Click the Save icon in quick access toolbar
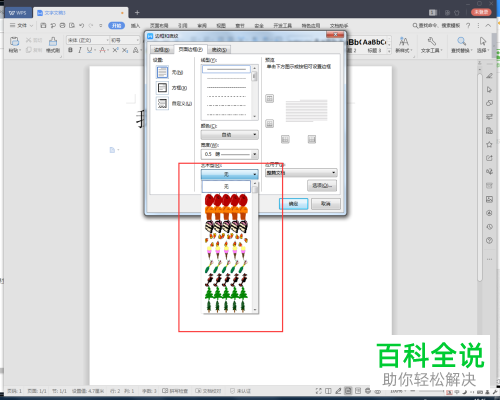Viewport: 500px width, 400px height. (x=43, y=25)
